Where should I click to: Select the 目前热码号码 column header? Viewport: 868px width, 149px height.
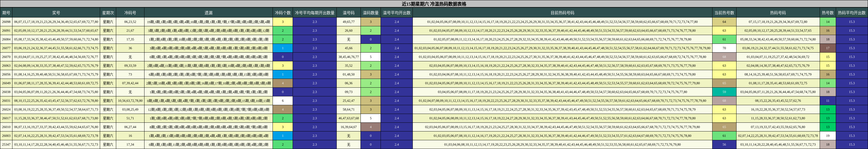(562, 13)
